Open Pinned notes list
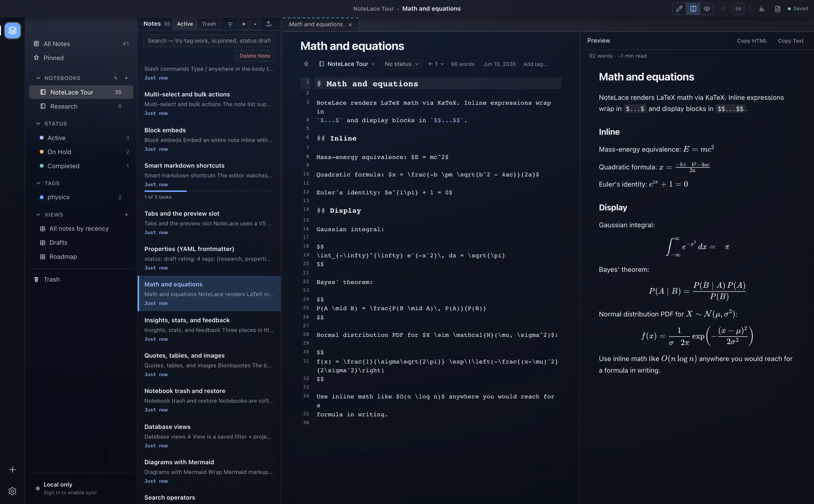Screen dimensions: 814x504 (81, 58)
